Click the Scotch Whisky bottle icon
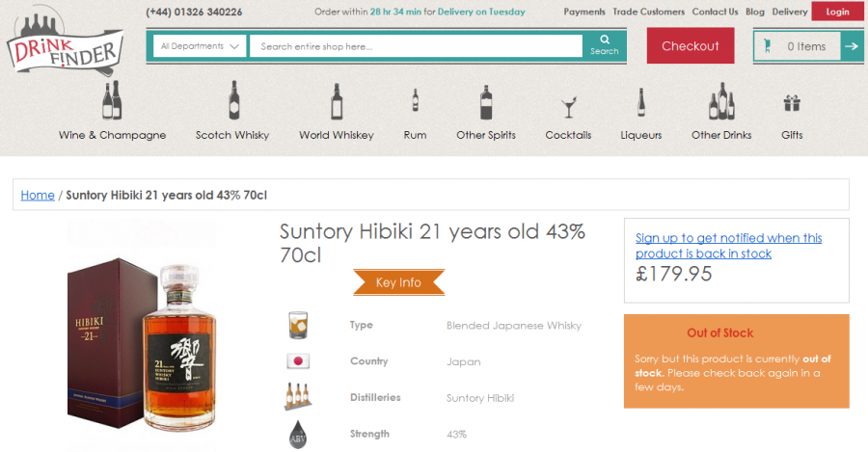The width and height of the screenshot is (868, 452). 232,100
